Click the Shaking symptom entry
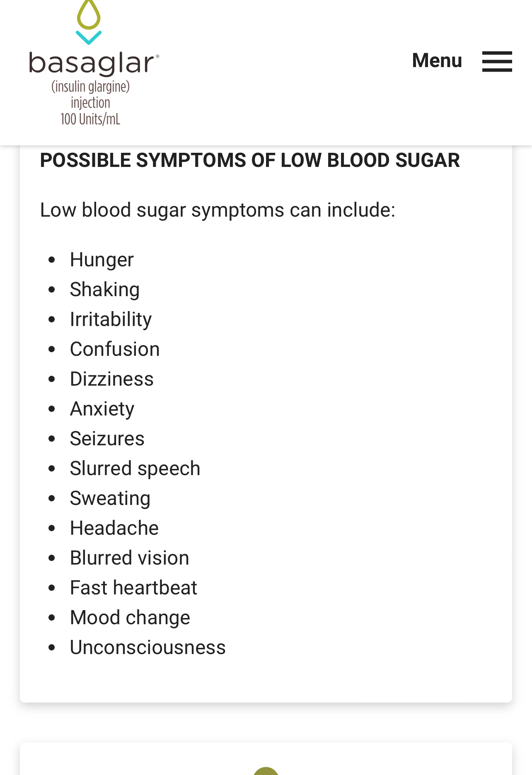Screen dimensions: 532x775 coord(105,290)
